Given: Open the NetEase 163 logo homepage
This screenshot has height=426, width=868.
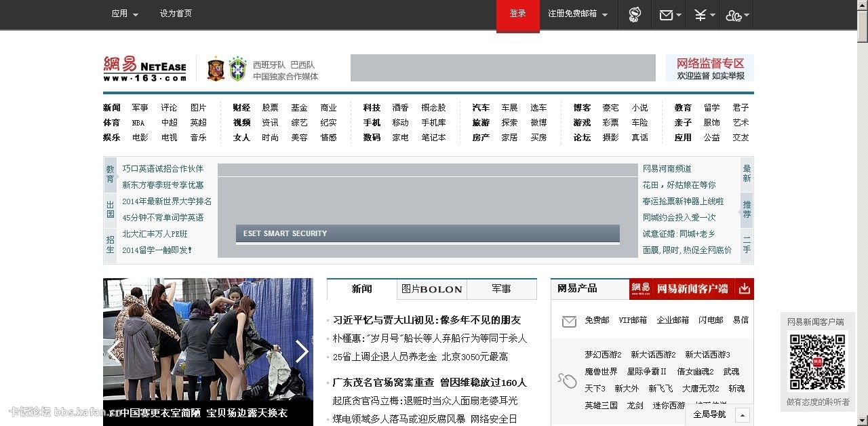Looking at the screenshot, I should (x=145, y=69).
